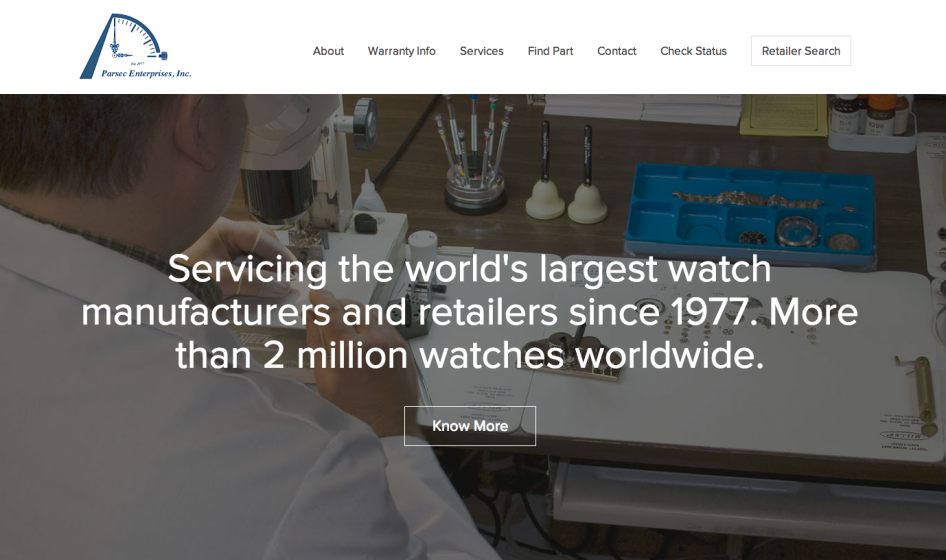This screenshot has height=560, width=946.
Task: Open the About page
Action: 328,51
